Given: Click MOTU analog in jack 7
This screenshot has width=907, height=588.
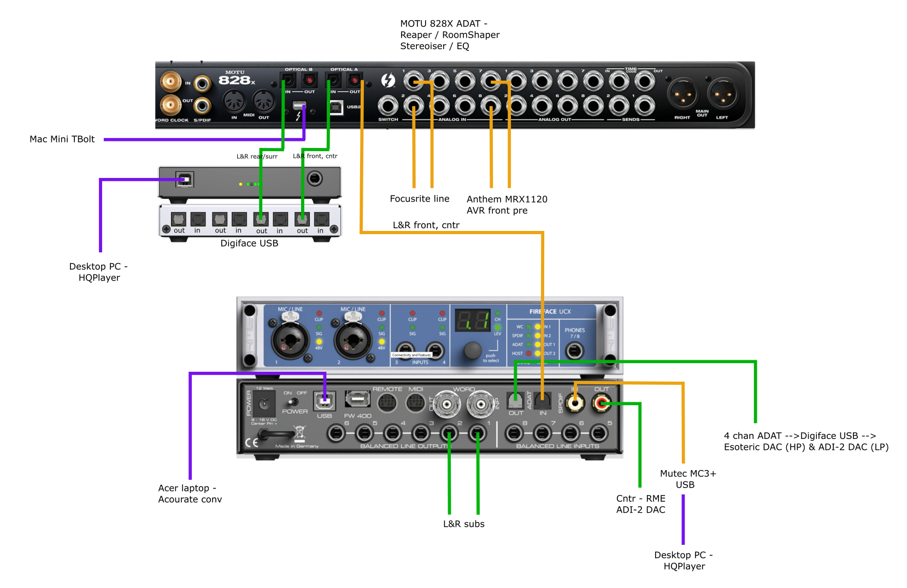Looking at the screenshot, I should click(491, 81).
